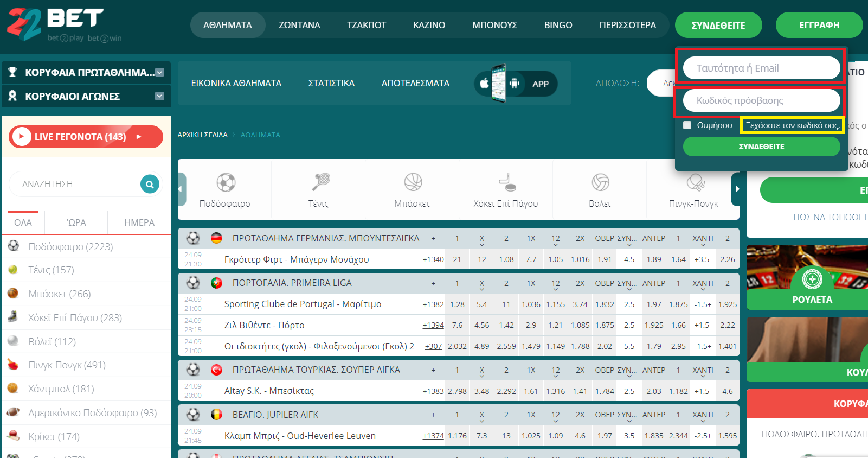Click the forgot password link Ξεχάσατε τον κωδικό σας
The height and width of the screenshot is (458, 868).
coord(793,125)
